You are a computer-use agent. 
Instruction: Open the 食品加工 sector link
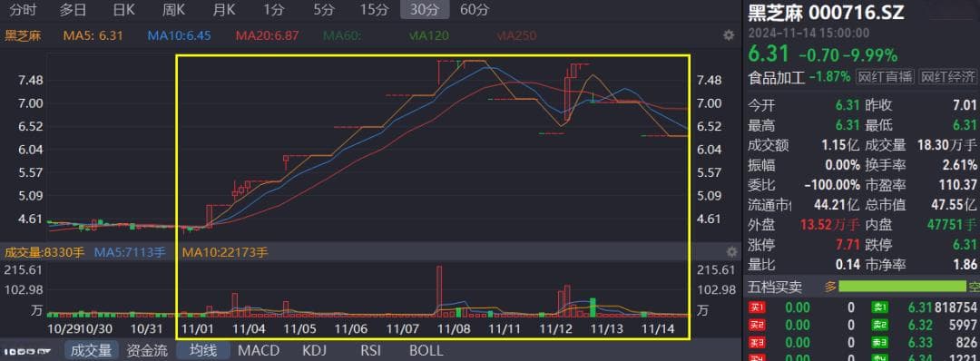point(776,77)
